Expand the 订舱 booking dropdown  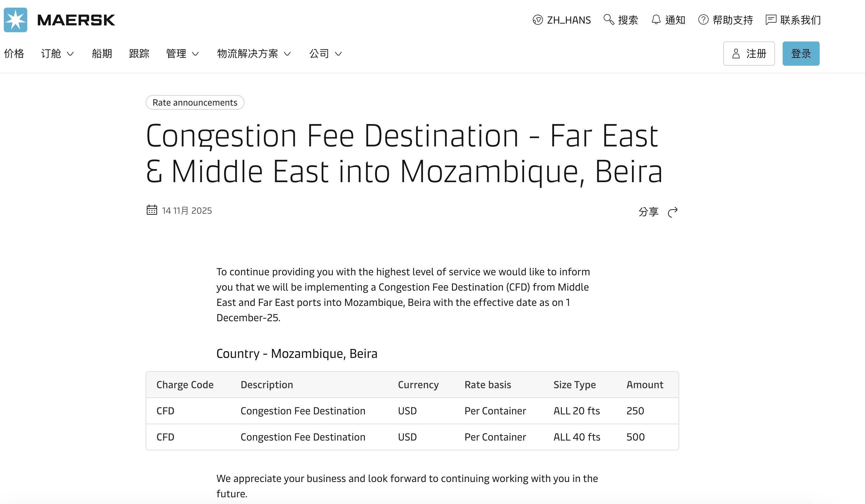coord(57,54)
